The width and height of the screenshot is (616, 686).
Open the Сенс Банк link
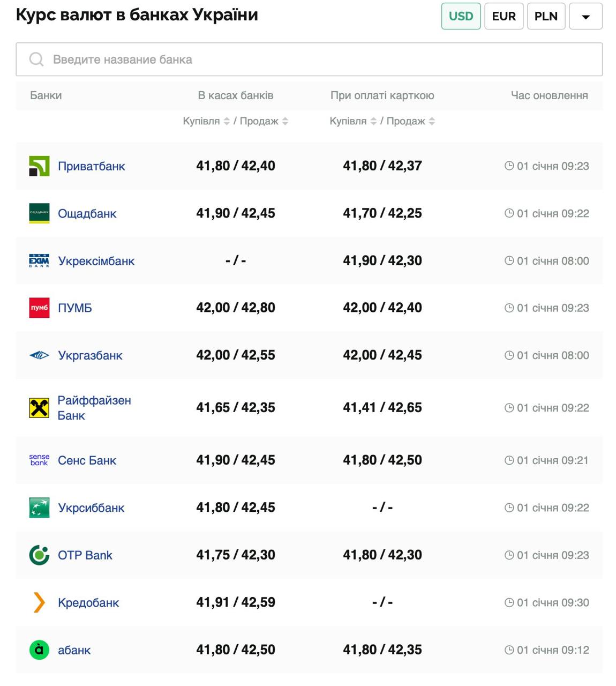[87, 460]
